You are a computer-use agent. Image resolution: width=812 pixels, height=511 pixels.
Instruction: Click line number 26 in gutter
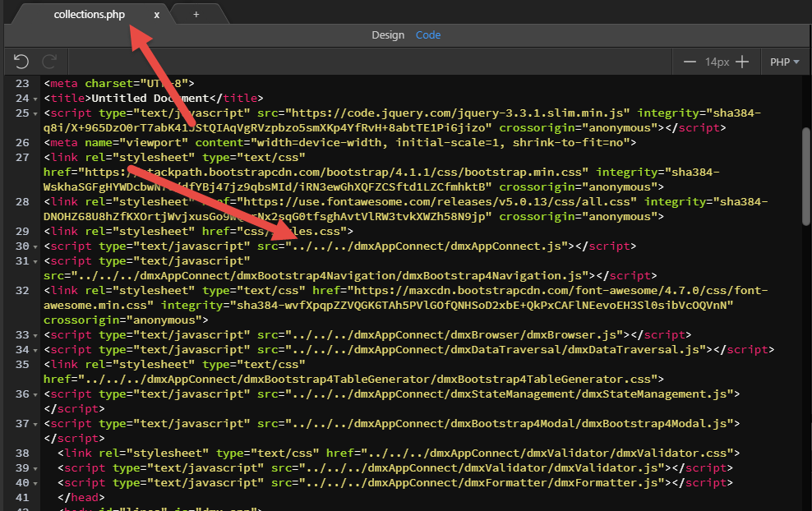pyautogui.click(x=22, y=142)
